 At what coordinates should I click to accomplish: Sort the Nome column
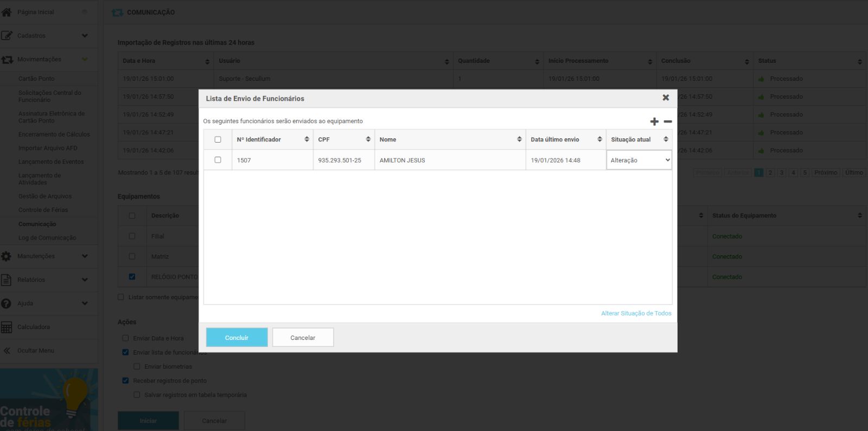tap(519, 139)
